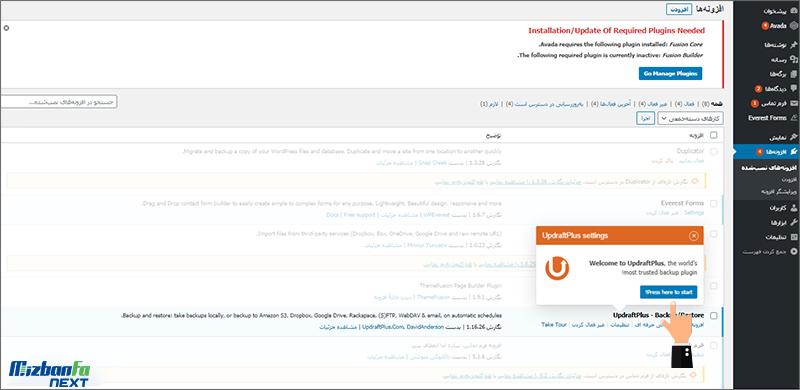Open the Dashboard (پیشخوان) sidebar icon

[x=793, y=11]
